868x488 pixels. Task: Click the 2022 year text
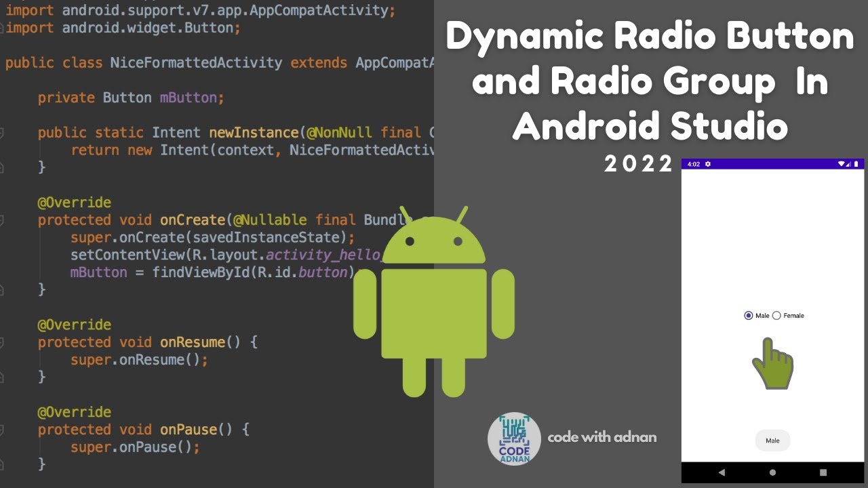(639, 164)
